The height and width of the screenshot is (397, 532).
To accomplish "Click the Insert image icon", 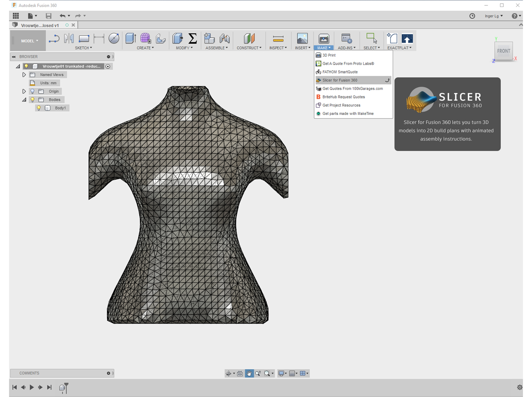I will click(x=302, y=39).
